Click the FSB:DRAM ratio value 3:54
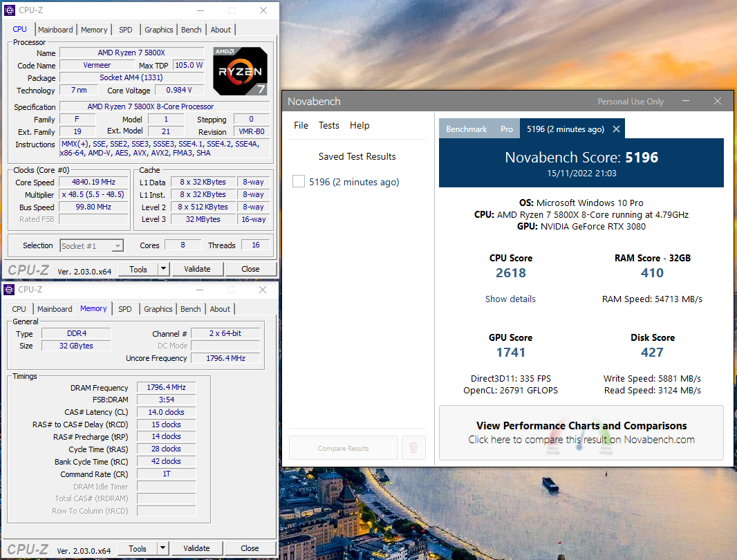Screen dimensions: 737x560 click(x=167, y=400)
